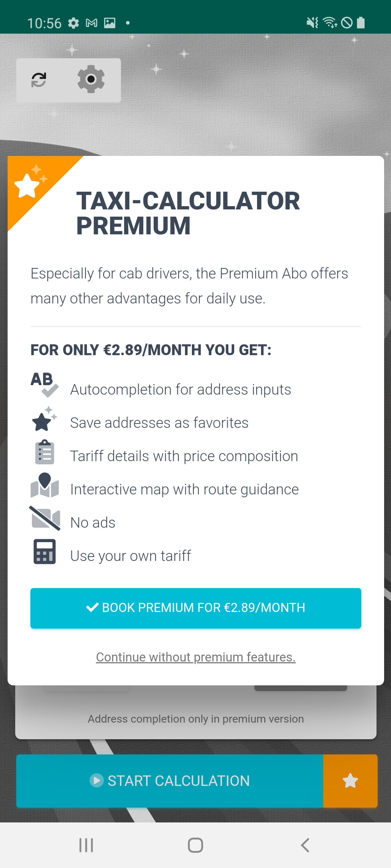Tap the clipboard tariff details icon
391x868 pixels.
click(x=45, y=452)
